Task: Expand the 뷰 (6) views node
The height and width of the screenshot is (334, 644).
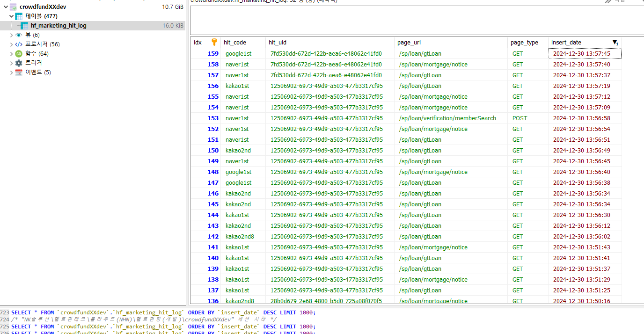Action: click(x=12, y=35)
